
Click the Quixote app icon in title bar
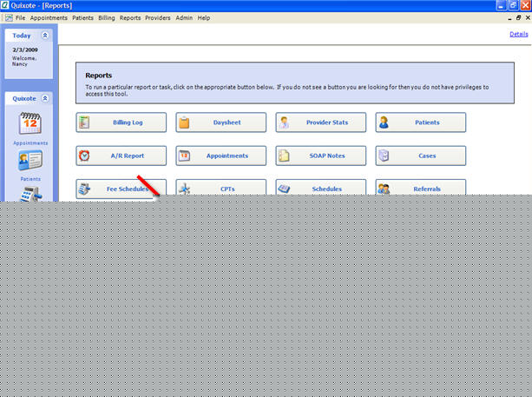(4, 5)
